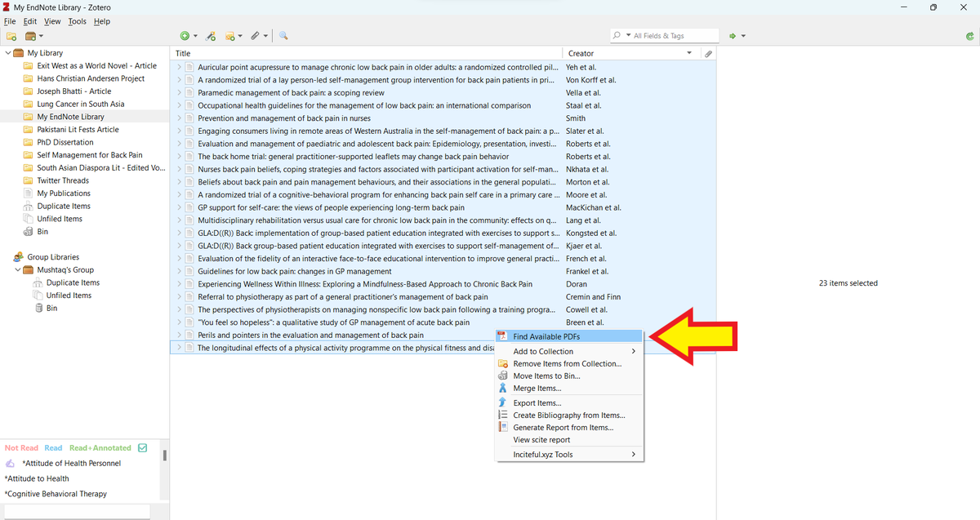
Task: Click the New Note toolbar icon
Action: pyautogui.click(x=230, y=36)
